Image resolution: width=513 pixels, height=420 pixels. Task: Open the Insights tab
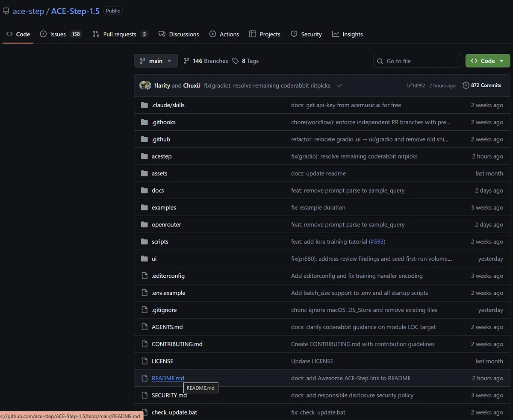[x=348, y=34]
